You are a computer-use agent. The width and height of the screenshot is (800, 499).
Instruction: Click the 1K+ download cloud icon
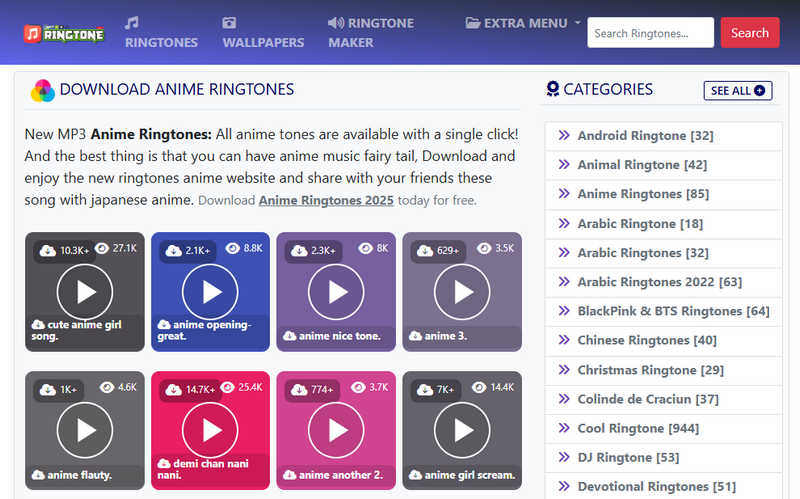pos(48,389)
